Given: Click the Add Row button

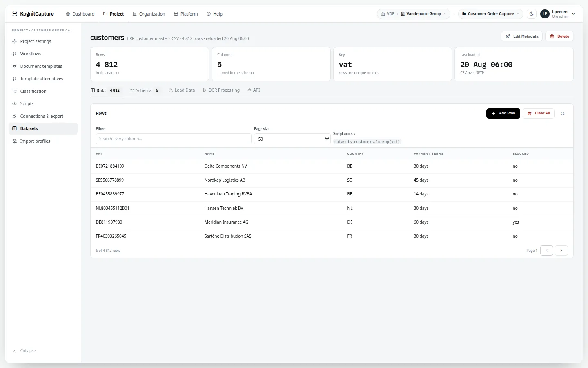Looking at the screenshot, I should (503, 113).
